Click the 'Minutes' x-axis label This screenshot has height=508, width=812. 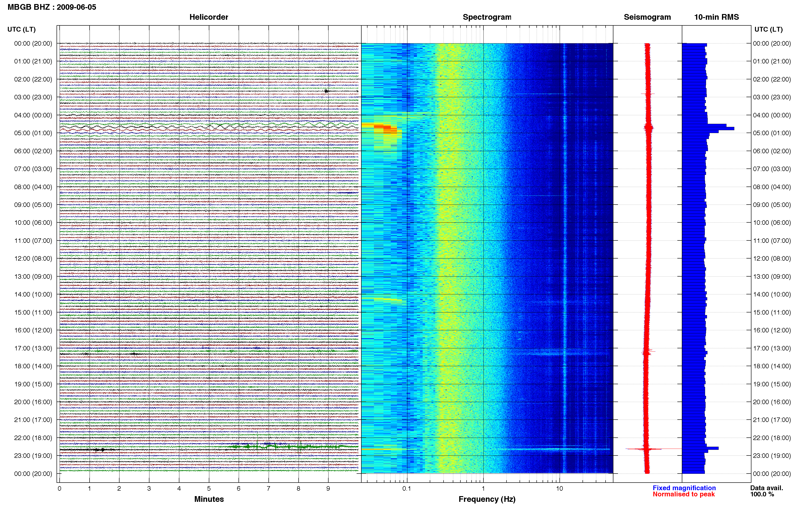(x=209, y=499)
